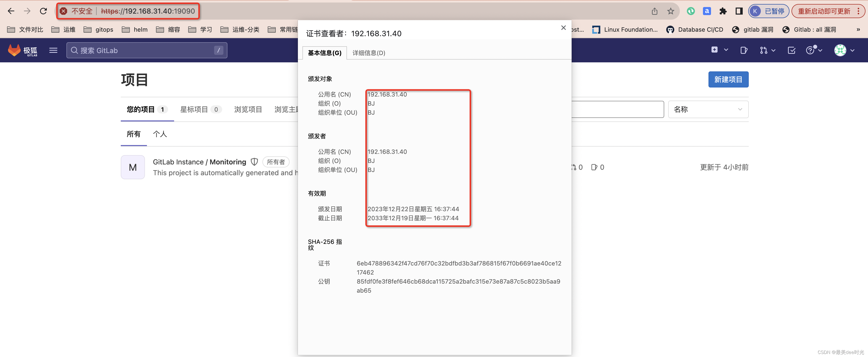Open gitlab 漏洞 bookmark

[x=753, y=30]
